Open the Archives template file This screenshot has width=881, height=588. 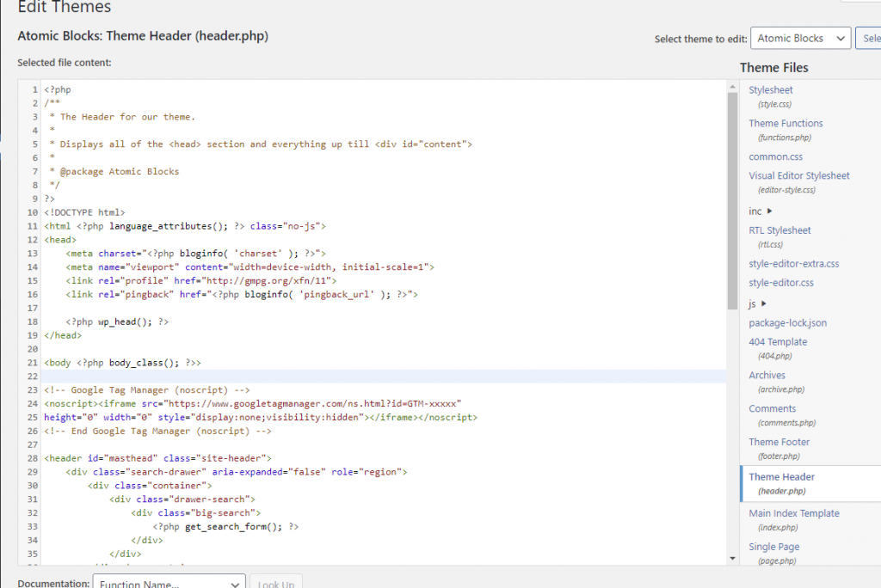[x=767, y=376]
